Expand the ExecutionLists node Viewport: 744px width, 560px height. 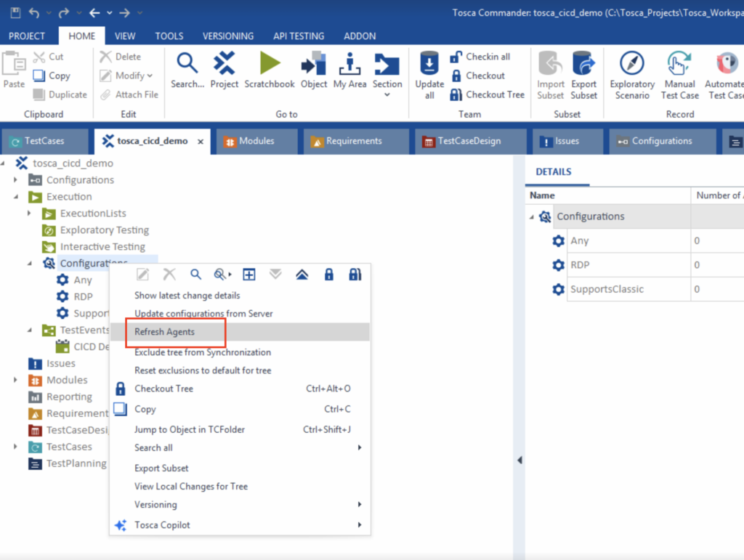pyautogui.click(x=29, y=214)
